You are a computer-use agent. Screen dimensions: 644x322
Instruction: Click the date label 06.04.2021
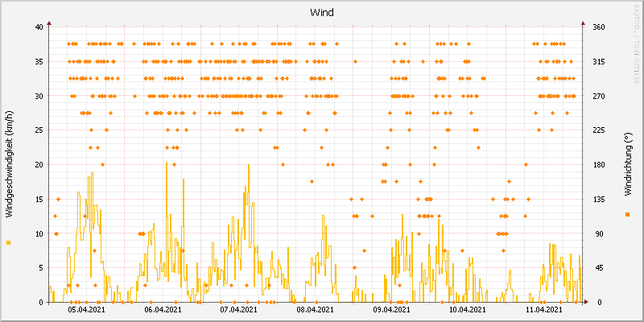click(163, 310)
